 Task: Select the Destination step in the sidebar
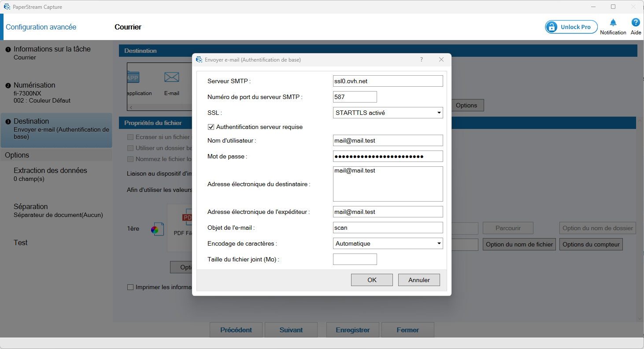(56, 130)
